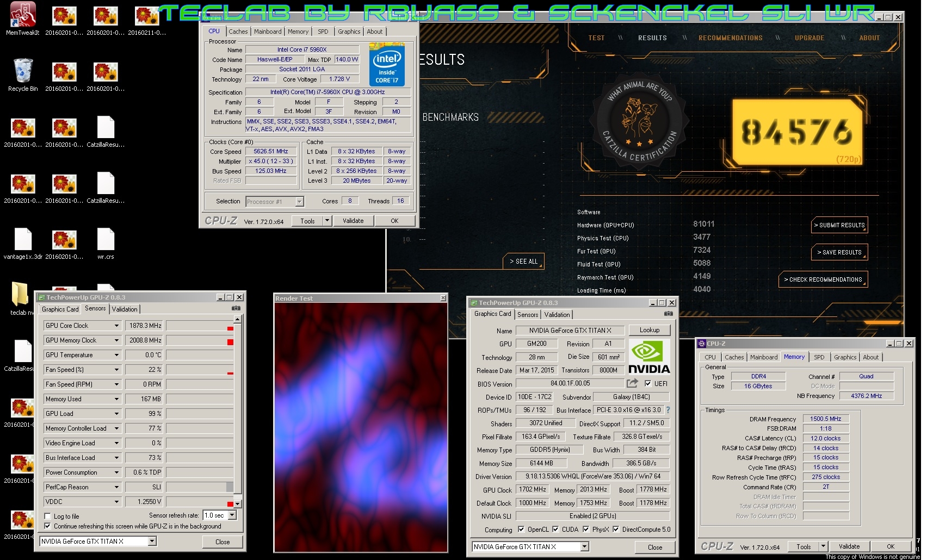Click the GPU-Z sensors vertical scrollbar

click(x=237, y=411)
